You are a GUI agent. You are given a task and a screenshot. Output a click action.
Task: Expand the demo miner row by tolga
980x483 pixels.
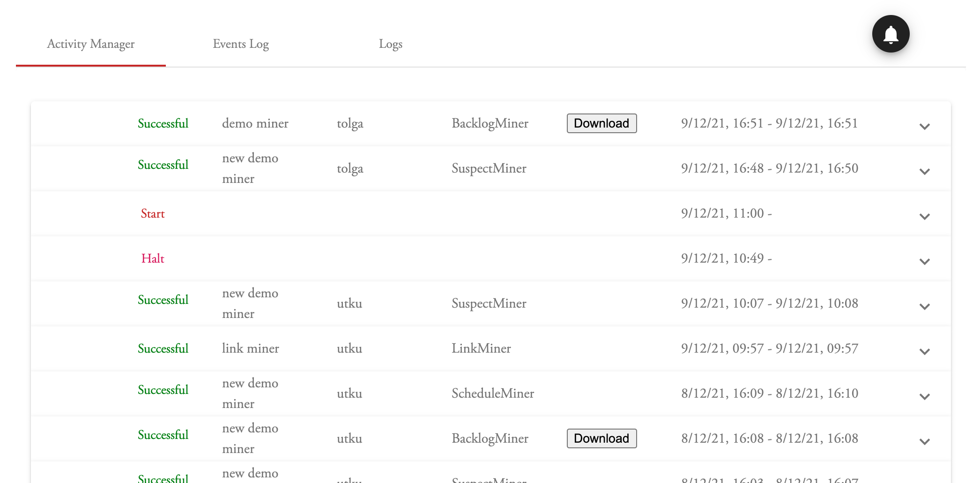tap(924, 126)
